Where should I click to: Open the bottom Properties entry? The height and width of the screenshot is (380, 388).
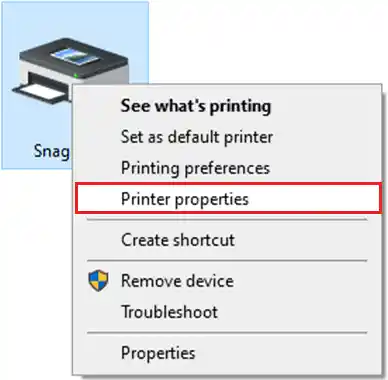[x=158, y=353]
